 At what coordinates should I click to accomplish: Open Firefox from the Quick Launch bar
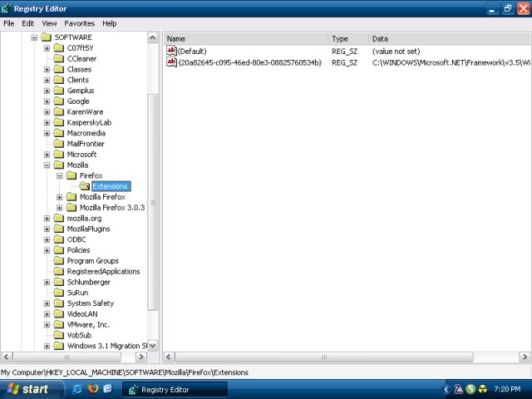pyautogui.click(x=93, y=389)
